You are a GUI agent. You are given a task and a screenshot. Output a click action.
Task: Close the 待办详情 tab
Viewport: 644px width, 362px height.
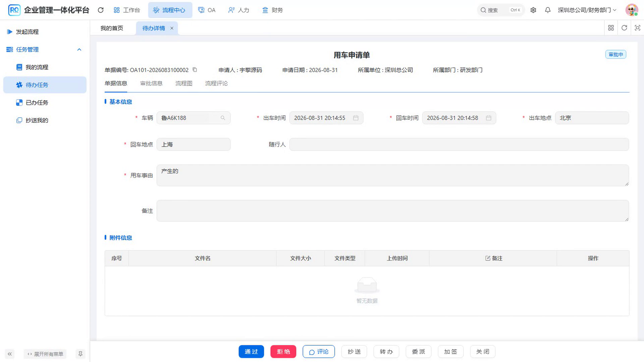pos(172,28)
